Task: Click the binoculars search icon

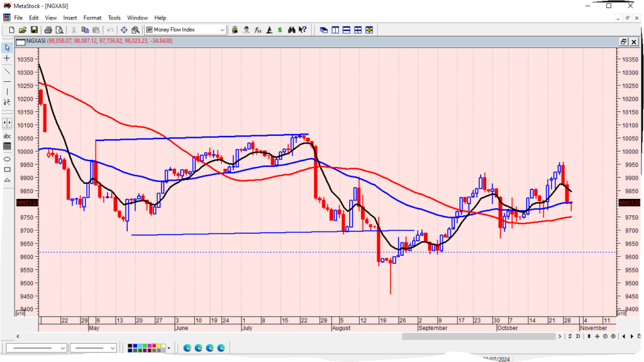Action: (x=292, y=30)
